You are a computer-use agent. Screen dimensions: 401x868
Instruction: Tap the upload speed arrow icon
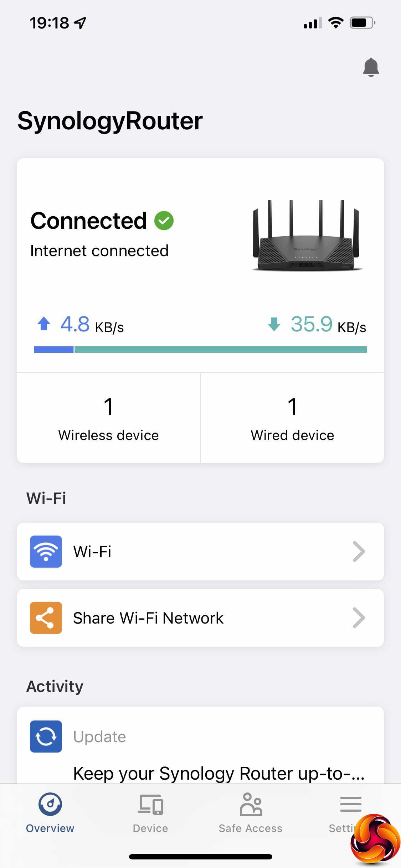[44, 324]
